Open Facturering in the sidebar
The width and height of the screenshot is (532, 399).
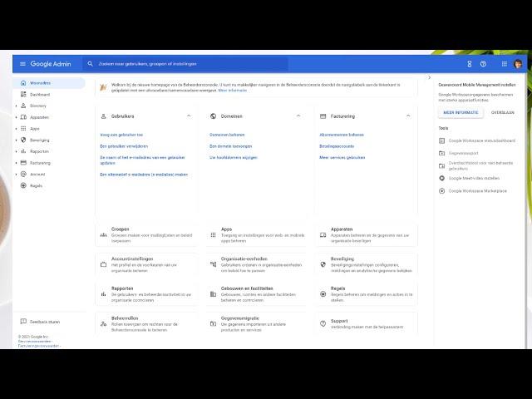pos(40,163)
